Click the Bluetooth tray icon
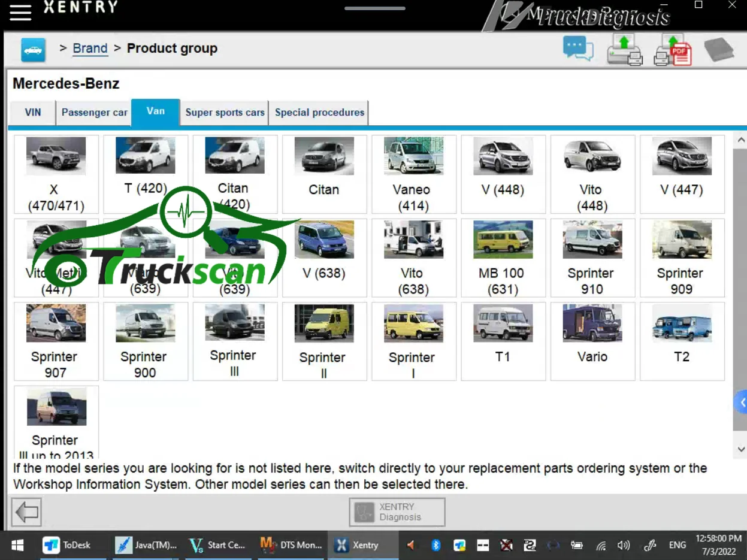The height and width of the screenshot is (560, 747). click(436, 545)
